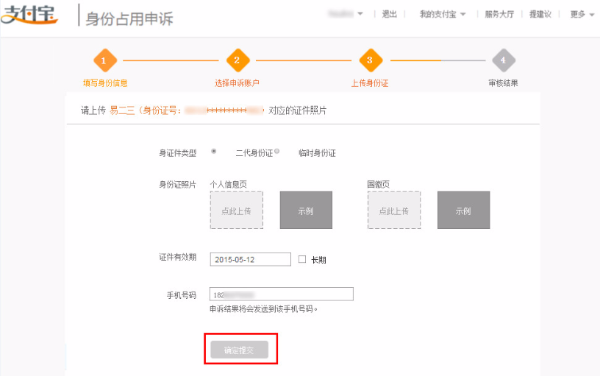Open 服务大厅 menu item
Viewport: 600px width, 376px height.
point(499,15)
